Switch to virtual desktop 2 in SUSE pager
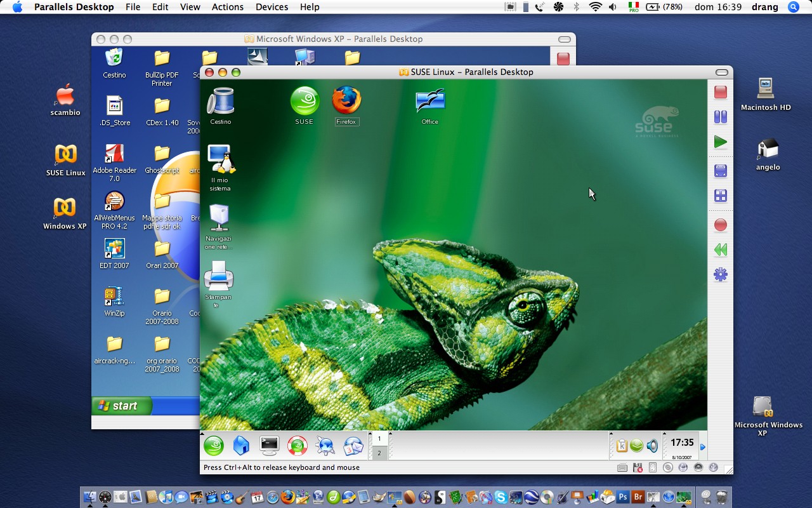Screen dimensions: 812x508 point(379,453)
